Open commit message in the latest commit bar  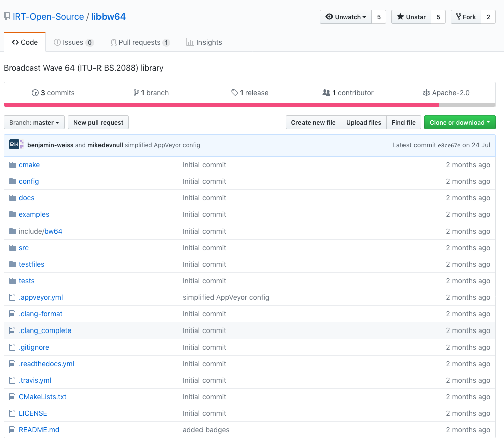pyautogui.click(x=163, y=145)
